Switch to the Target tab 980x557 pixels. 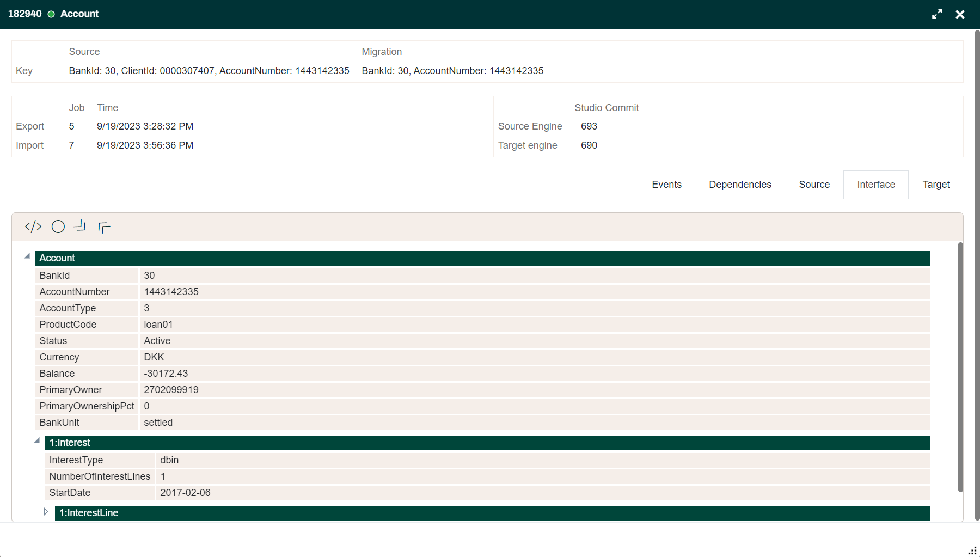click(935, 185)
